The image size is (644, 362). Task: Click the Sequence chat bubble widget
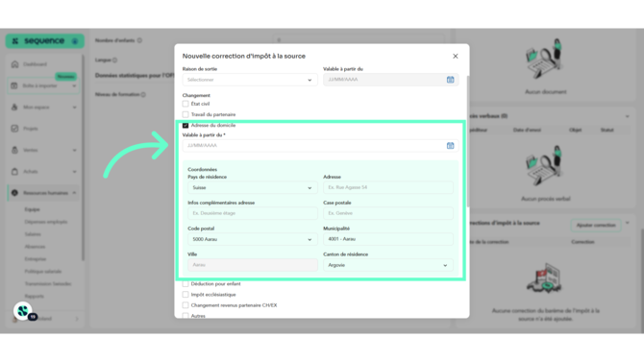click(23, 311)
